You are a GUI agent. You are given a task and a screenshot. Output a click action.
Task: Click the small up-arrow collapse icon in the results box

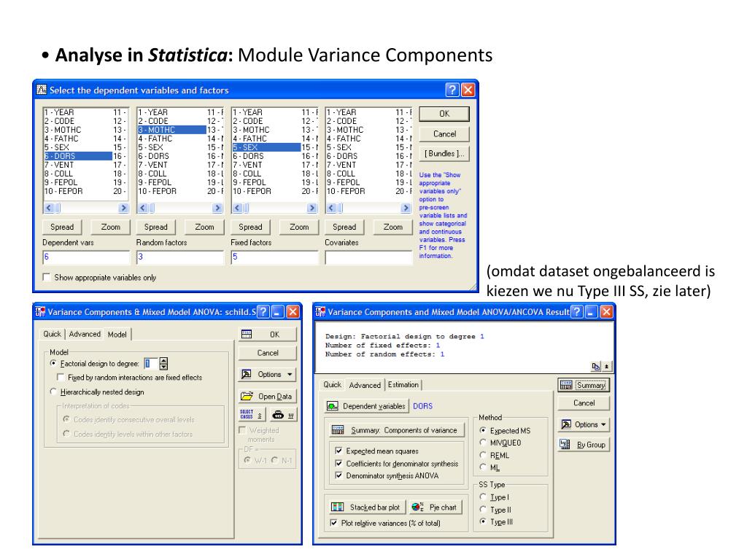[x=606, y=366]
